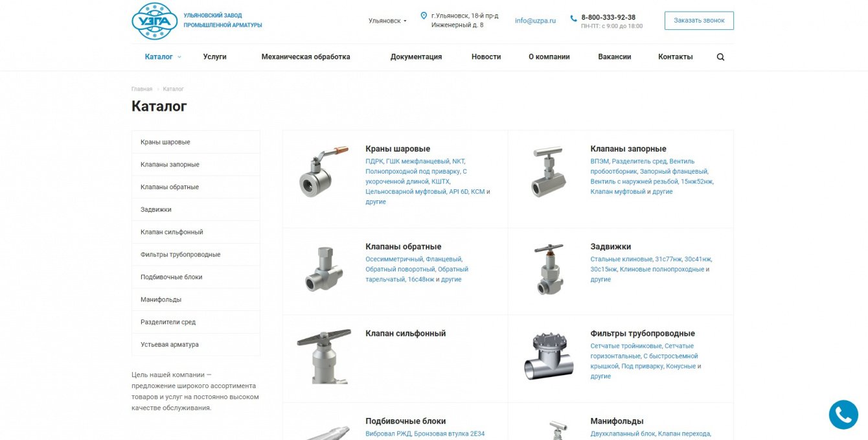Click the map pin address icon

(424, 16)
